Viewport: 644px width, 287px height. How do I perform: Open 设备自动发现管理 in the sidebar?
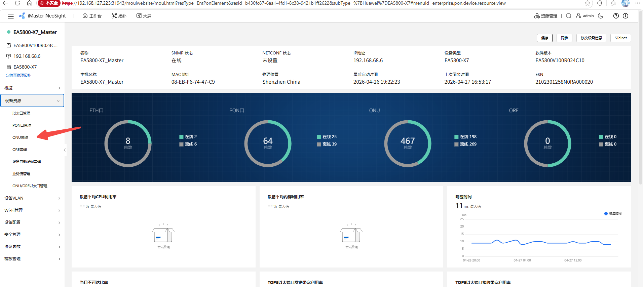[27, 162]
